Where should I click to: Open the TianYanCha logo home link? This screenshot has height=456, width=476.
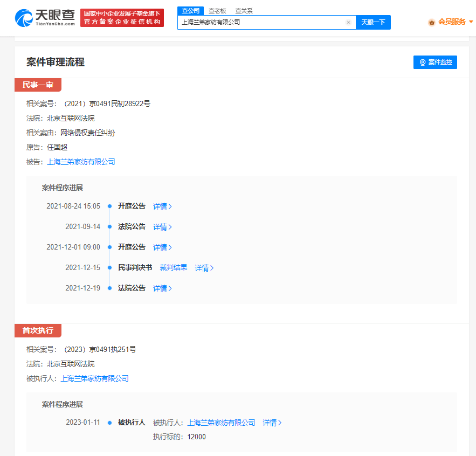(x=45, y=18)
